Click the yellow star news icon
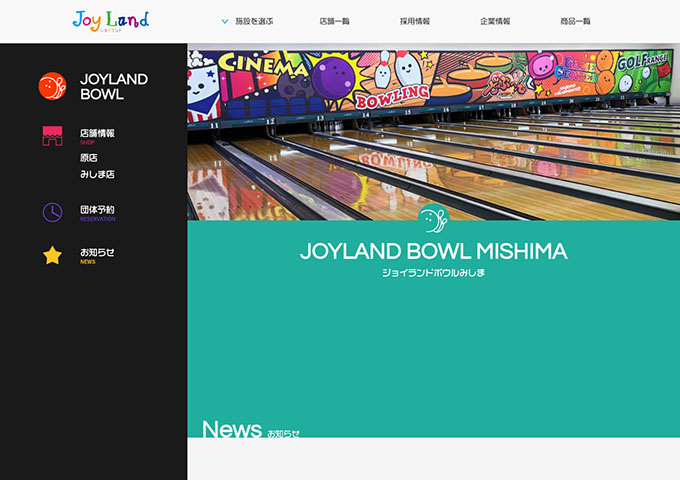This screenshot has width=680, height=480. tap(52, 255)
